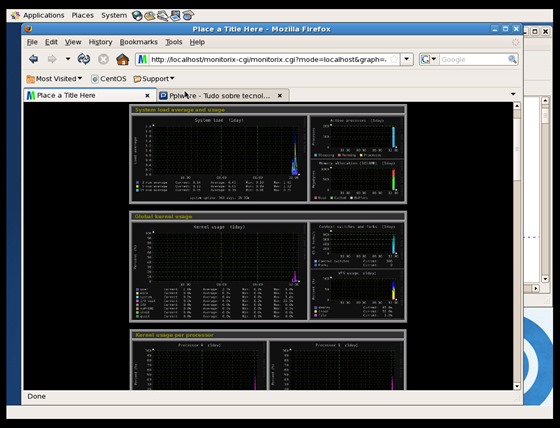Open the search engine selector dropdown

coord(429,59)
